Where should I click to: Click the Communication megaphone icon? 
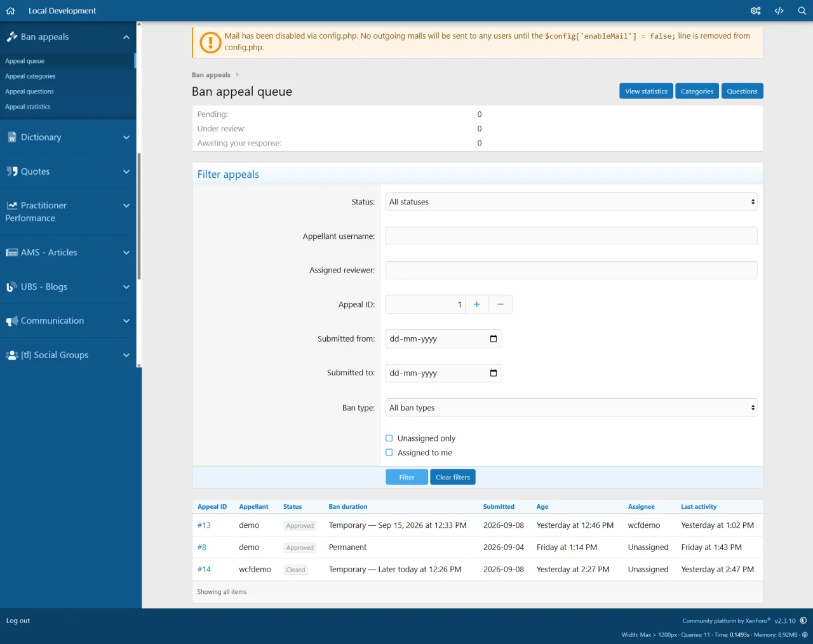click(x=11, y=321)
